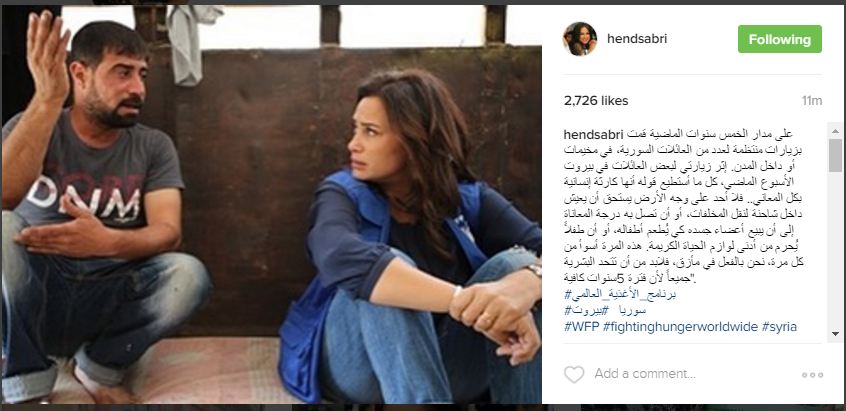Screen dimensions: 846x411
Task: Open hendsabri profile avatar picture
Action: [580, 39]
